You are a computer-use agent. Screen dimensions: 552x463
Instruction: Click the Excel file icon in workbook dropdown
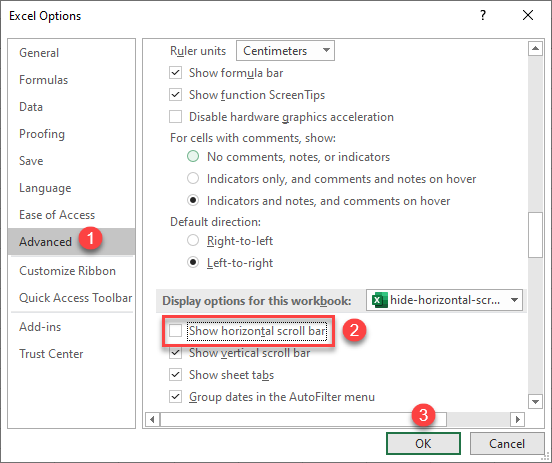380,300
